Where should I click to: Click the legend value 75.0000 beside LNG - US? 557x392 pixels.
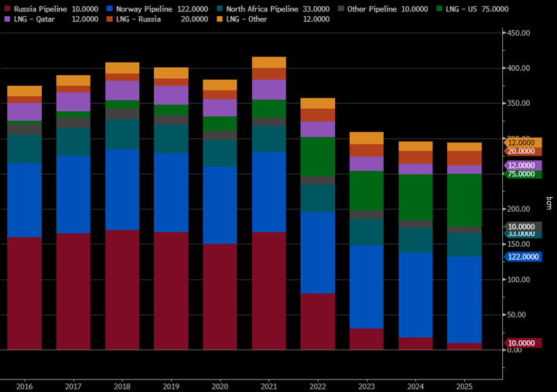[495, 9]
